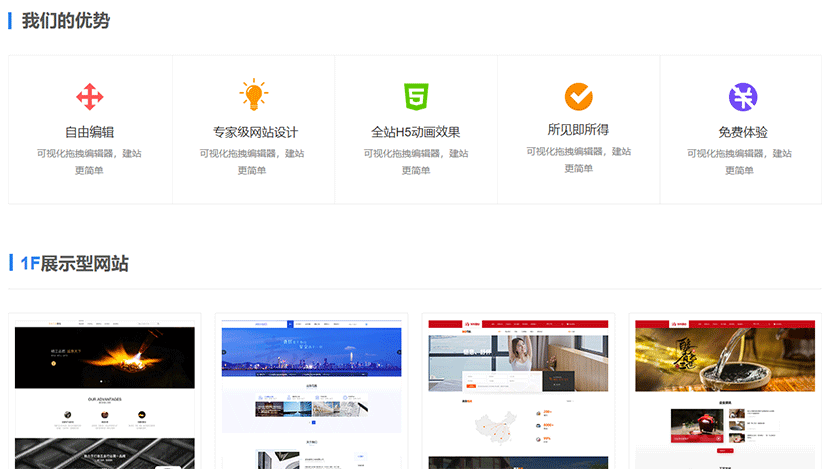
Task: Open the 所见即所得 feature heading
Action: [x=578, y=130]
